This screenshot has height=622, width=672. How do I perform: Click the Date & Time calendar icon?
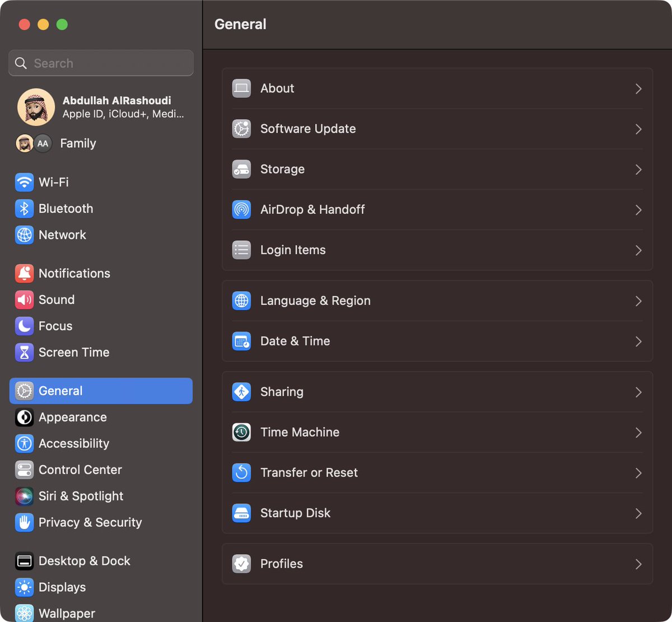pyautogui.click(x=241, y=341)
